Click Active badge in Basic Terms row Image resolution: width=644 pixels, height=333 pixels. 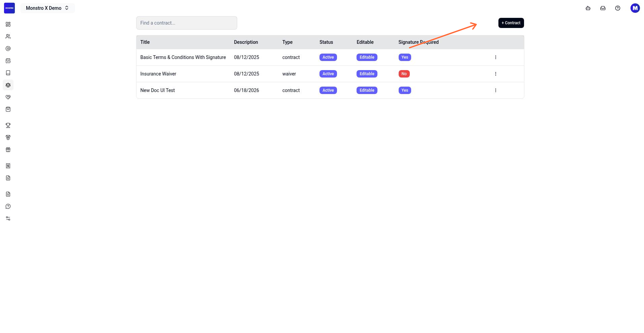tap(328, 57)
